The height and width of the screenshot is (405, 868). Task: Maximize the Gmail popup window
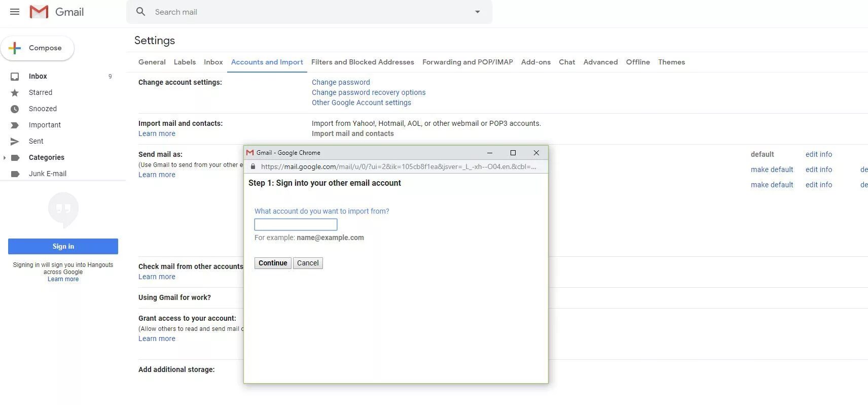click(513, 153)
